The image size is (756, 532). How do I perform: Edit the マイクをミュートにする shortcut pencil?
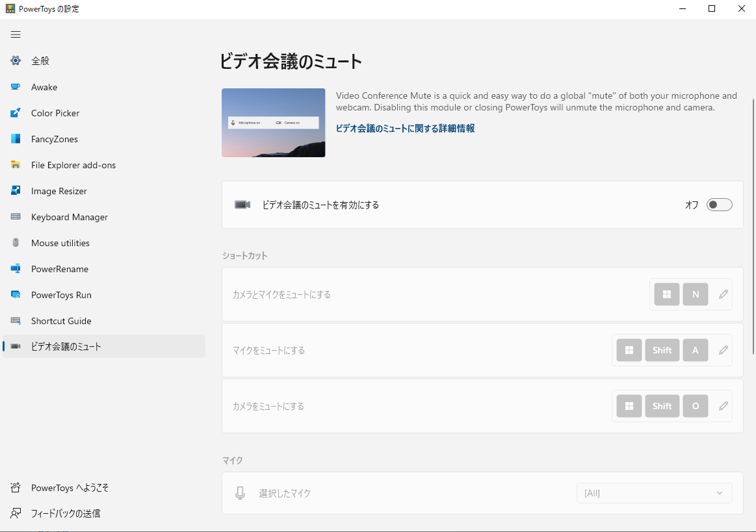pyautogui.click(x=723, y=350)
